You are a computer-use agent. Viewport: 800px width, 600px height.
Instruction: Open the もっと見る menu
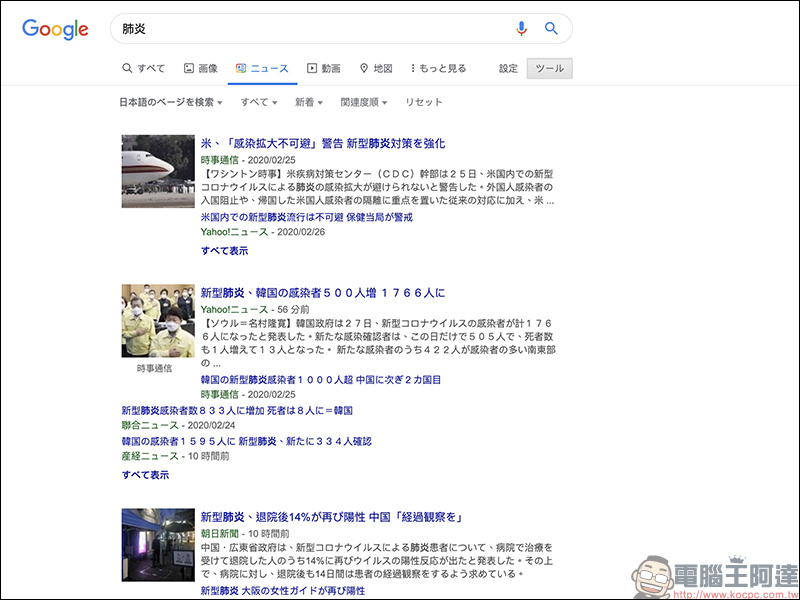438,68
